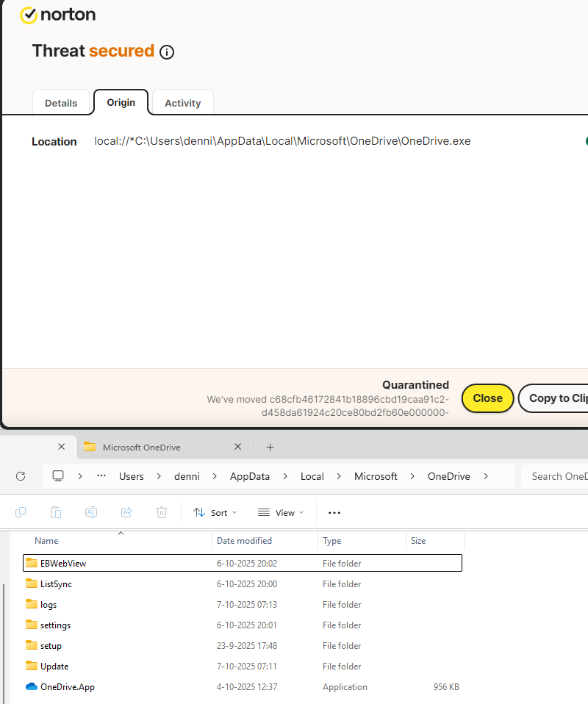The width and height of the screenshot is (588, 704).
Task: Expand the chevron after OneDrive breadcrumb
Action: [x=486, y=476]
